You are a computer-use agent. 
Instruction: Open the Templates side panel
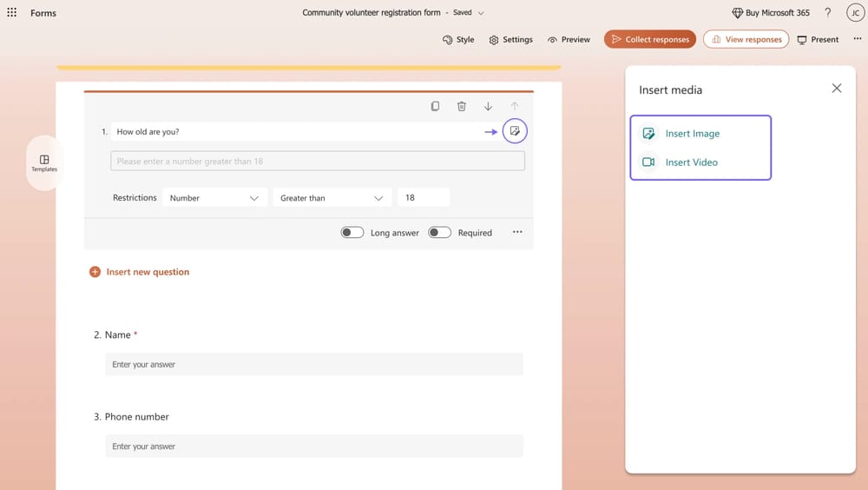pyautogui.click(x=44, y=163)
